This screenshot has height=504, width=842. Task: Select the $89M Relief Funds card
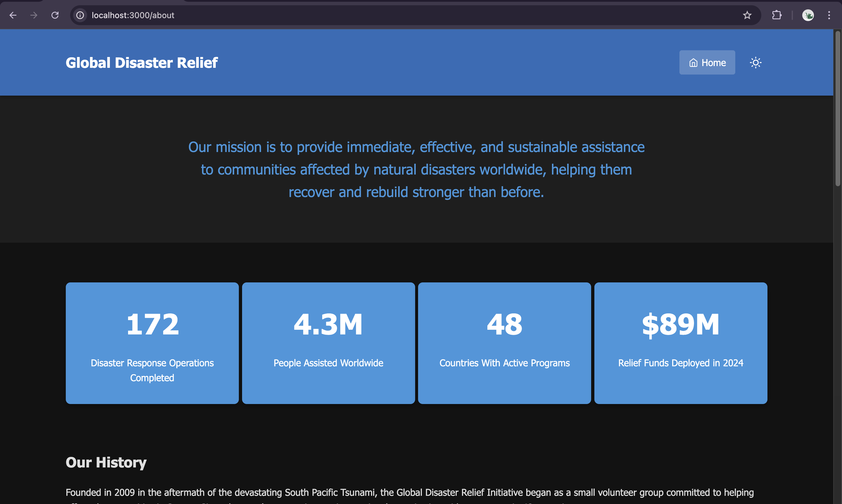[x=681, y=343]
